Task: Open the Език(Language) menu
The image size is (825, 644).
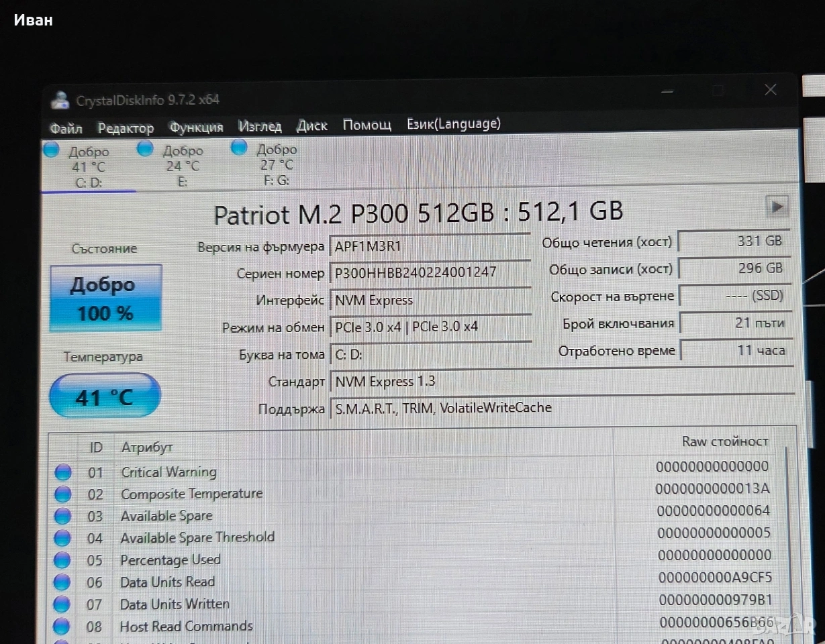Action: coord(453,124)
